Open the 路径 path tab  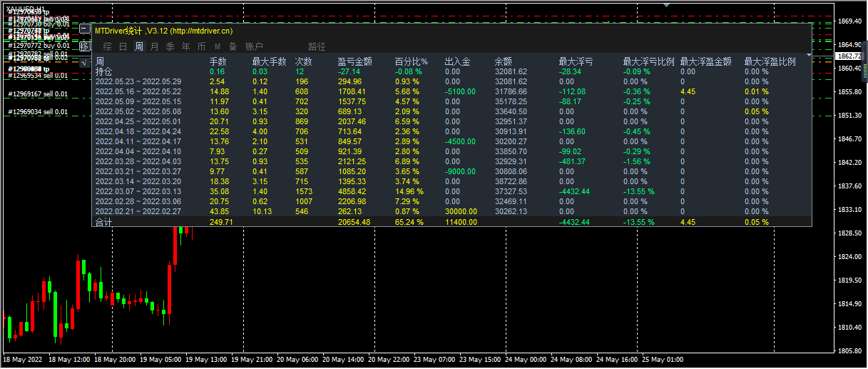point(317,46)
